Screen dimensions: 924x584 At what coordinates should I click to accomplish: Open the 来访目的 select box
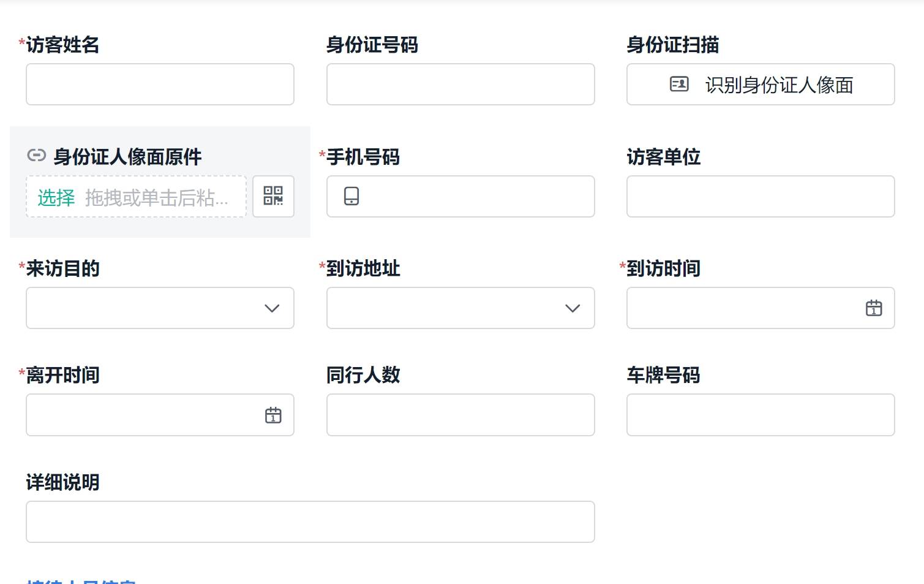[x=160, y=308]
